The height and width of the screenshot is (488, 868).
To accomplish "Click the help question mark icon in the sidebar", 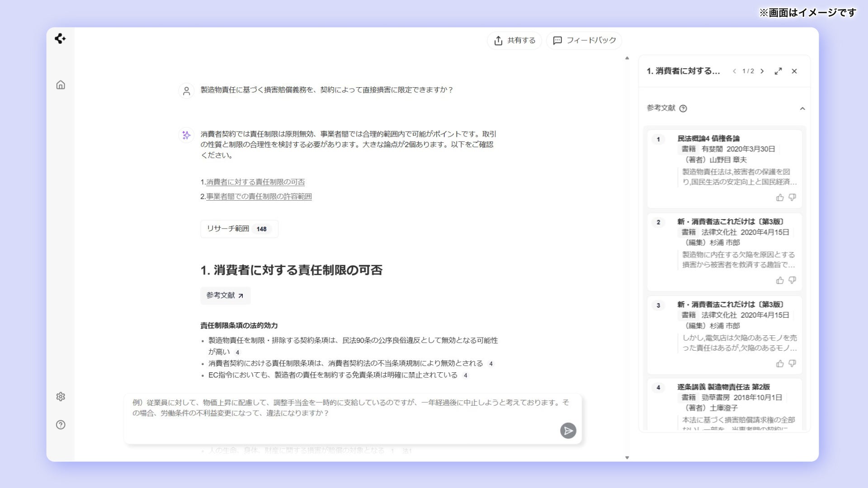I will 61,425.
